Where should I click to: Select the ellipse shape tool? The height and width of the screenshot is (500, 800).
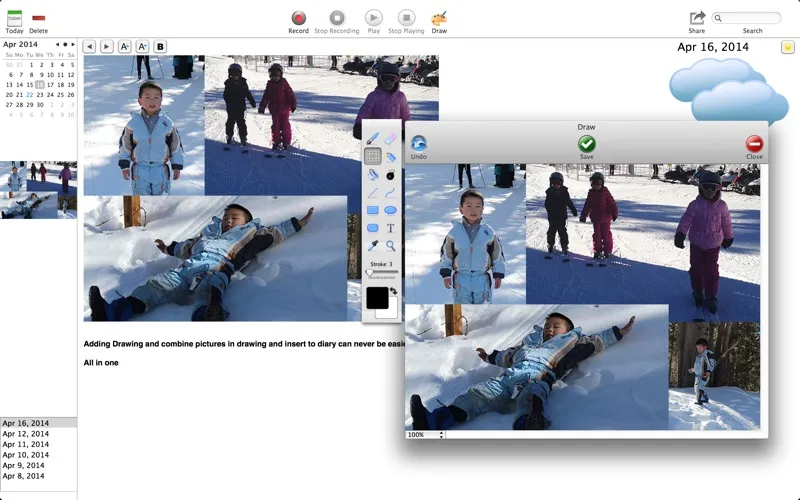[390, 210]
